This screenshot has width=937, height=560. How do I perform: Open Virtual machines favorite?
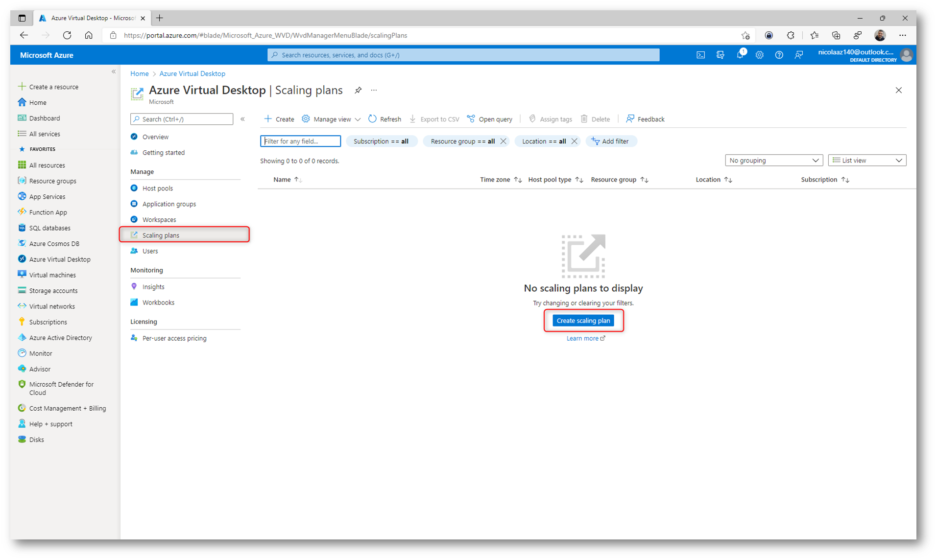[x=52, y=275]
